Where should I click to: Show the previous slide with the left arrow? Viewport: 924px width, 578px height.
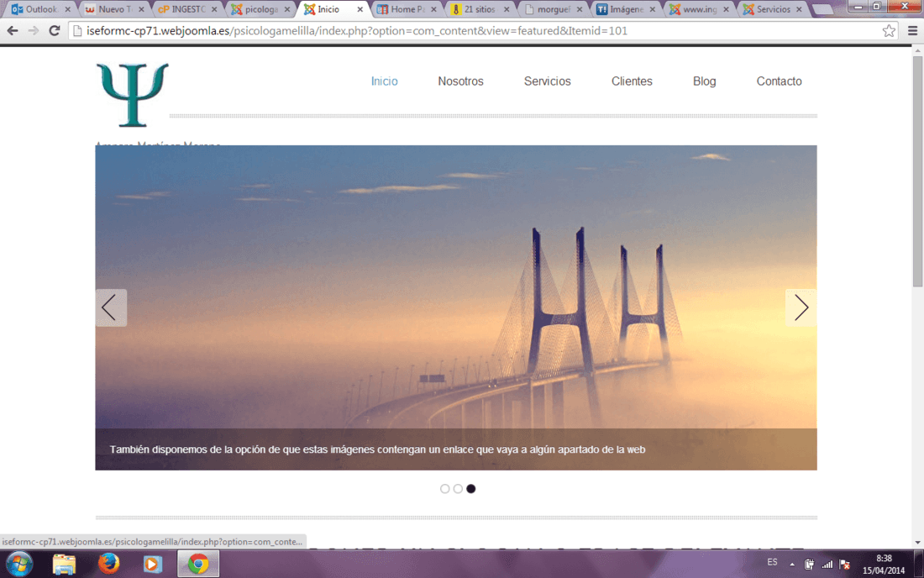click(x=111, y=307)
